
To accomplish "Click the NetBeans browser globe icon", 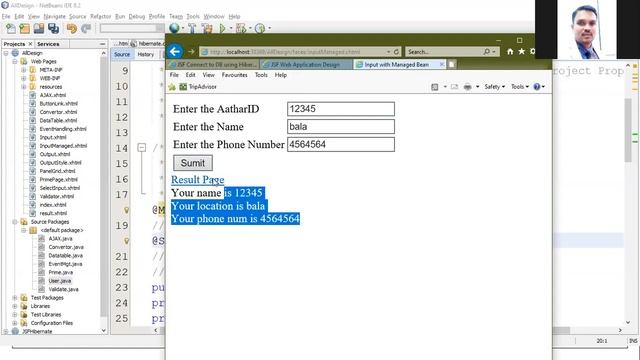I will (x=174, y=28).
